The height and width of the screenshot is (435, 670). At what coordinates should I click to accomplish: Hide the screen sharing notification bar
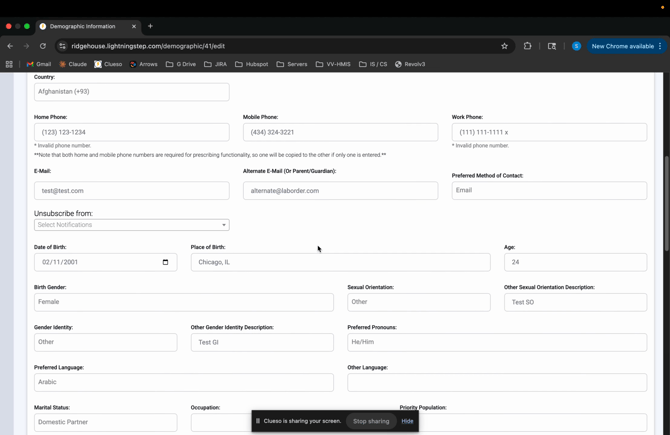(407, 421)
